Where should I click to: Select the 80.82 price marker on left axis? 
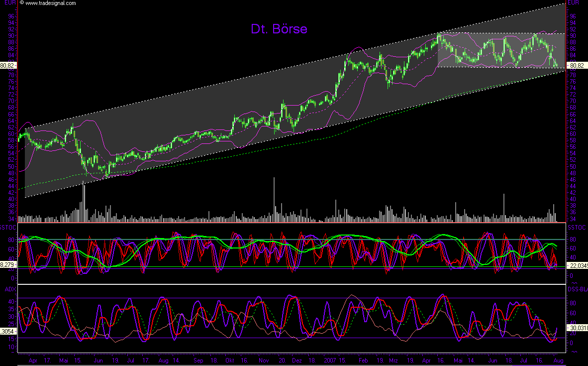[x=8, y=64]
